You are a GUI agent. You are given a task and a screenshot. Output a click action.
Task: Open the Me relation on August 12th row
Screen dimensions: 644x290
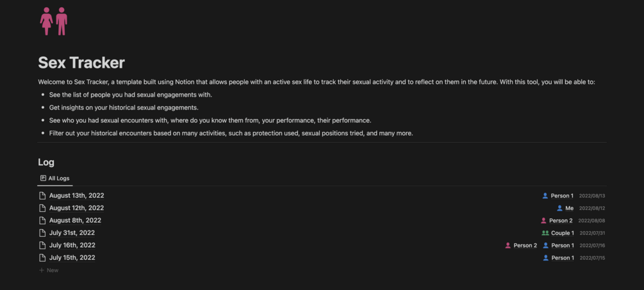[569, 208]
